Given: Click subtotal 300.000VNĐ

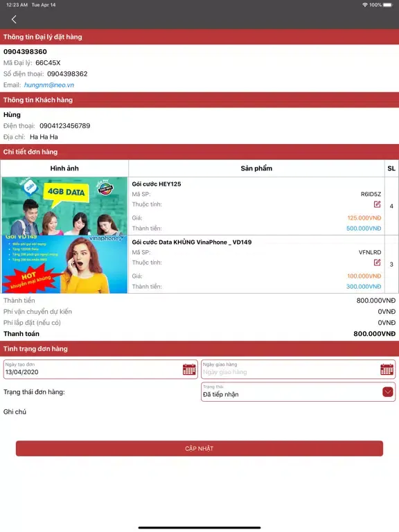Looking at the screenshot, I should click(364, 287).
